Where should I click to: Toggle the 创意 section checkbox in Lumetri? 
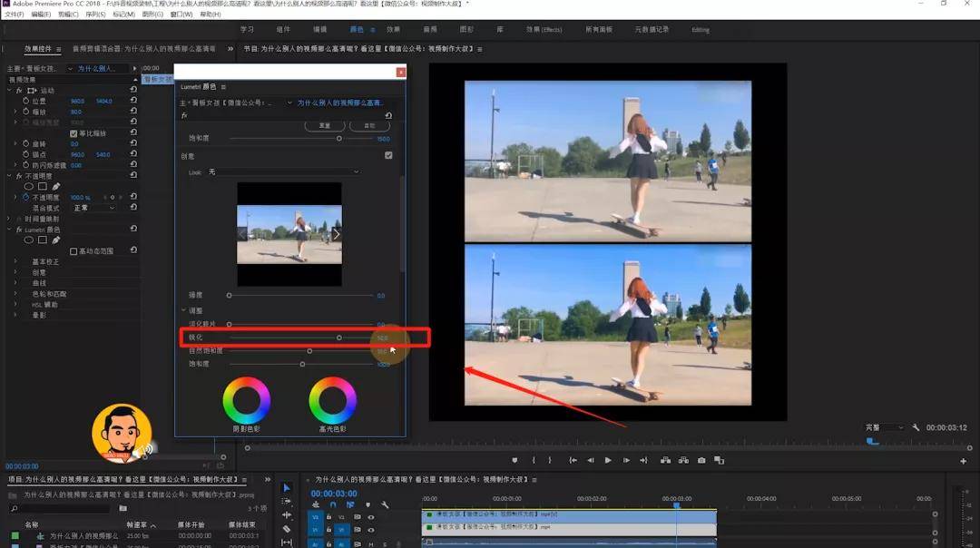pos(388,155)
